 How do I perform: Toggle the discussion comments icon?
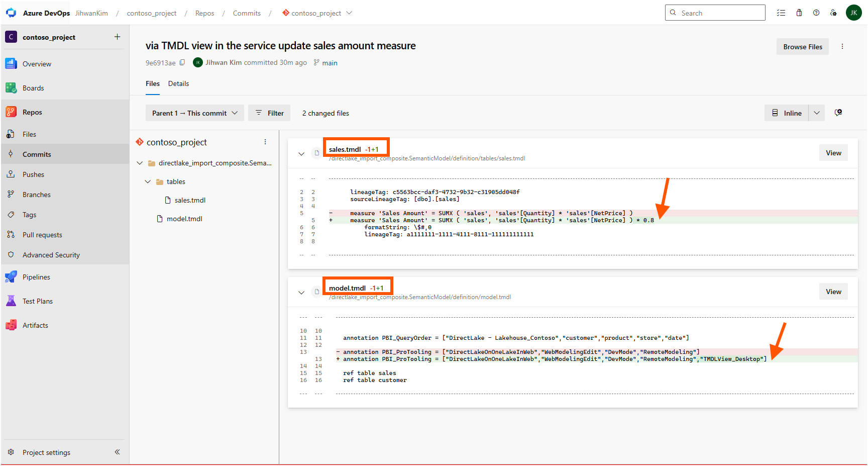tap(838, 113)
